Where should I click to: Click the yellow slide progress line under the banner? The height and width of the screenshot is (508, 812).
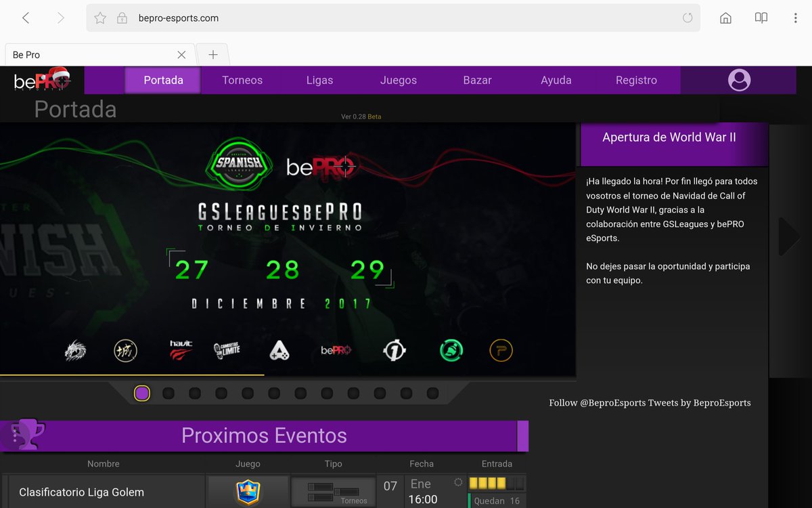coord(132,375)
